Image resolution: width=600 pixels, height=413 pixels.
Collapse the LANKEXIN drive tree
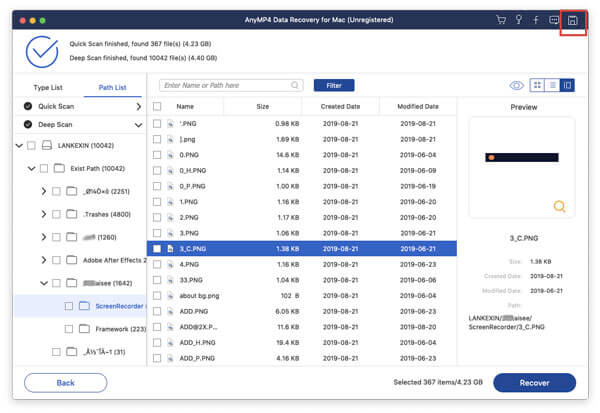(x=19, y=145)
